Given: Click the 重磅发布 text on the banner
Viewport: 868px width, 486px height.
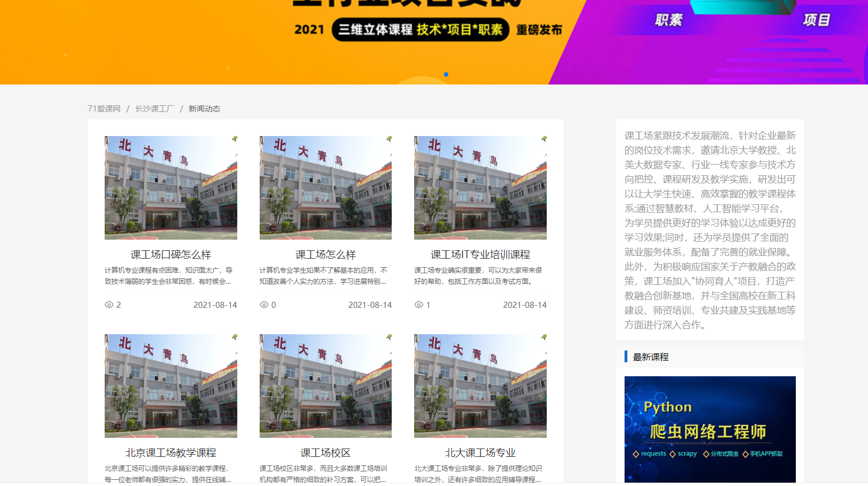Looking at the screenshot, I should 539,30.
